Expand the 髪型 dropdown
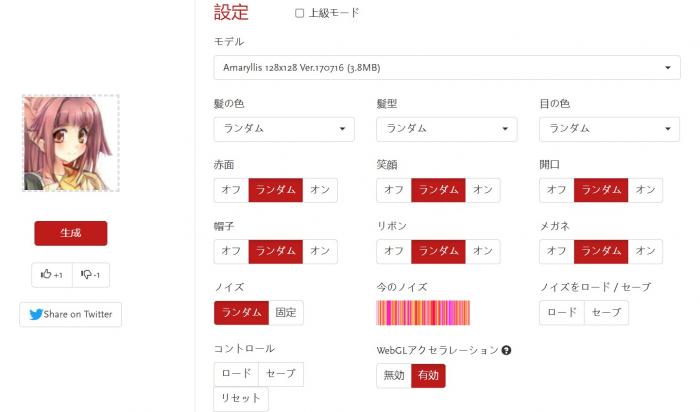700x412 pixels. point(446,129)
